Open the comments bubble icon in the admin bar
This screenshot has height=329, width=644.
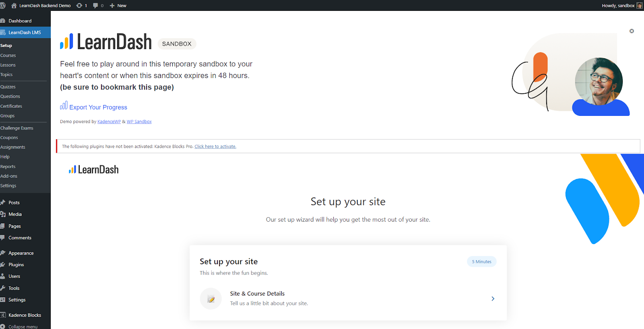95,6
